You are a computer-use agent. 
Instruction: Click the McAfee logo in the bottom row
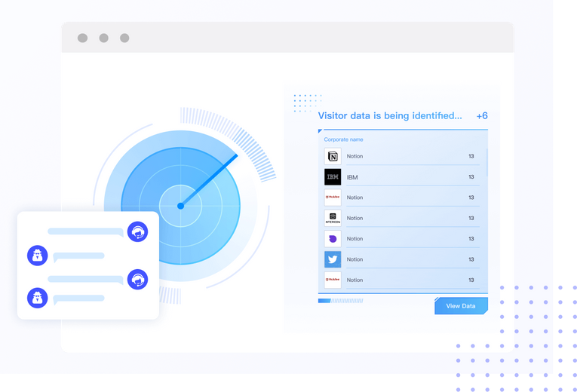point(333,280)
